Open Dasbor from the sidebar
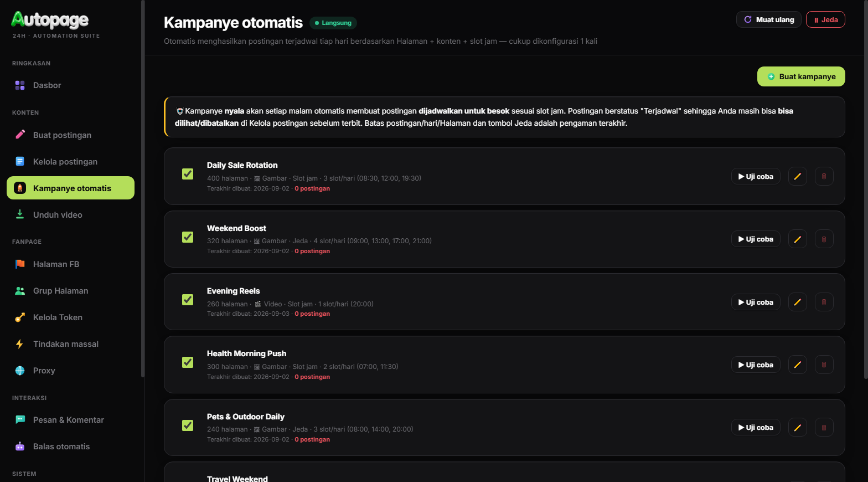Viewport: 868px width, 482px height. (x=70, y=85)
